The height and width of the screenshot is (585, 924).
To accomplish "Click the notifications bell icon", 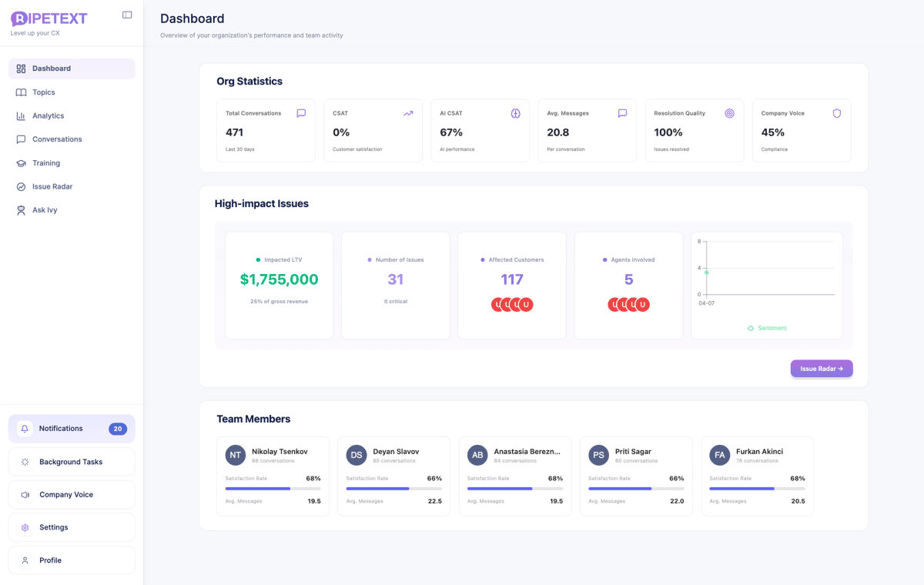I will (25, 429).
